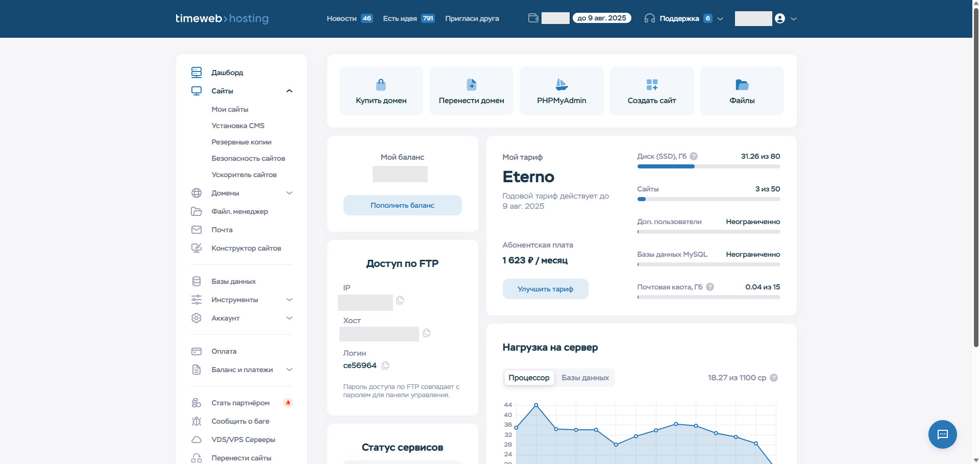Image resolution: width=980 pixels, height=464 pixels.
Task: Click the Payment card icon
Action: pyautogui.click(x=197, y=351)
